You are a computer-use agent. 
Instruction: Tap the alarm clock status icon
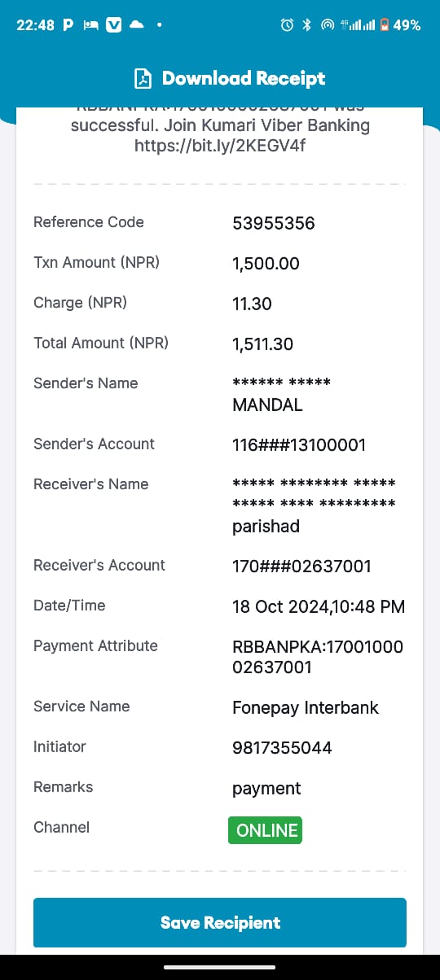point(287,25)
